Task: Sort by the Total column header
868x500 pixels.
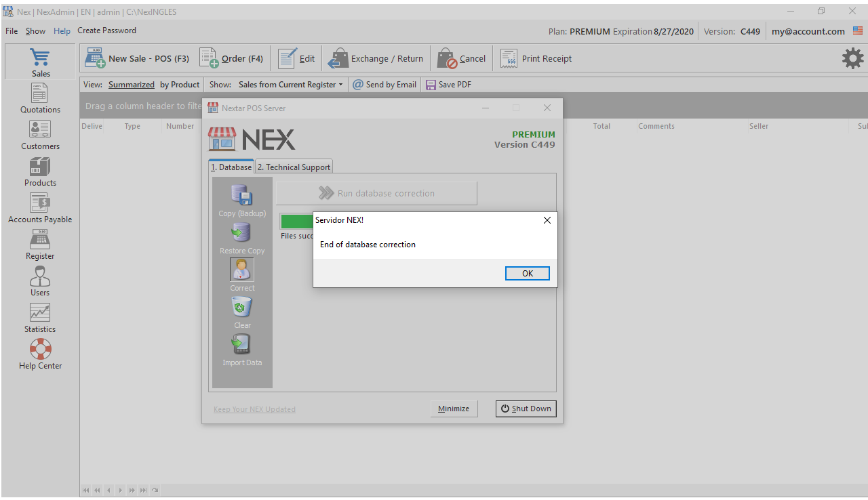Action: pyautogui.click(x=601, y=126)
